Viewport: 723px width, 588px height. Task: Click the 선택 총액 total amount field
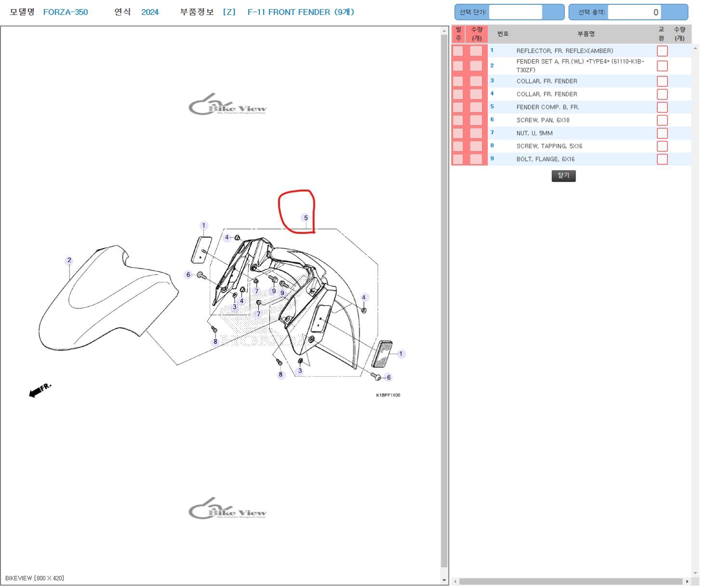634,13
